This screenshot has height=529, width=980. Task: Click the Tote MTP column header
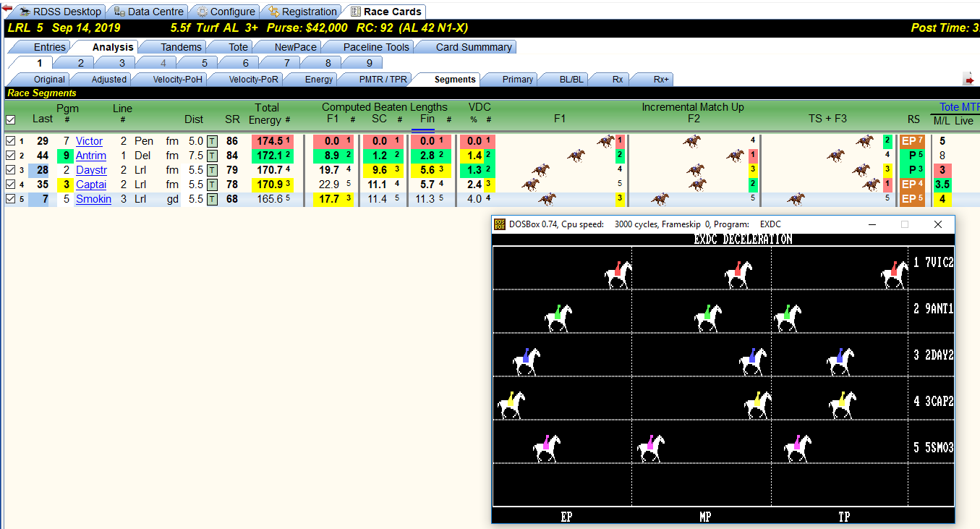(x=959, y=107)
